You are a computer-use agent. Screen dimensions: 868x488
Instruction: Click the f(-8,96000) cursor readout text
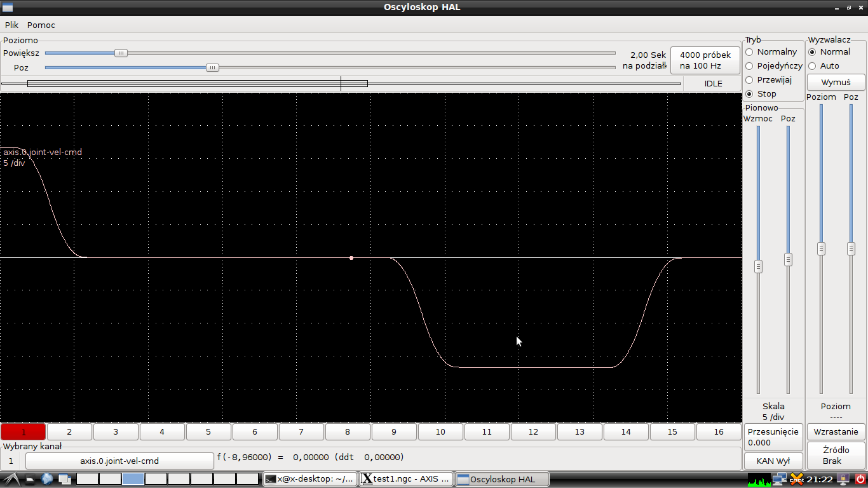[x=310, y=457]
